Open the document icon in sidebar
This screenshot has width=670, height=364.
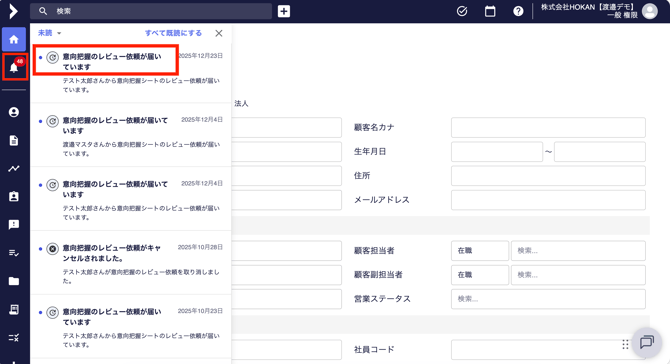pyautogui.click(x=14, y=141)
